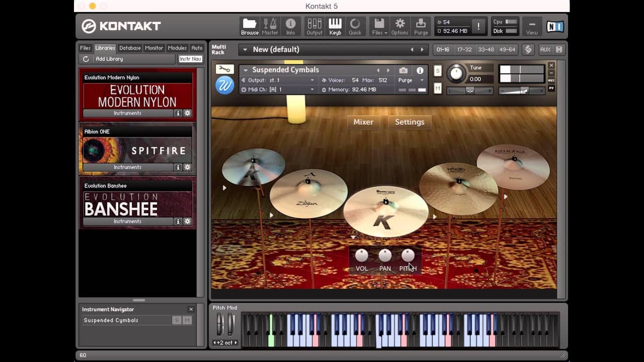Show rack page 33-48
The height and width of the screenshot is (362, 644).
pyautogui.click(x=486, y=49)
